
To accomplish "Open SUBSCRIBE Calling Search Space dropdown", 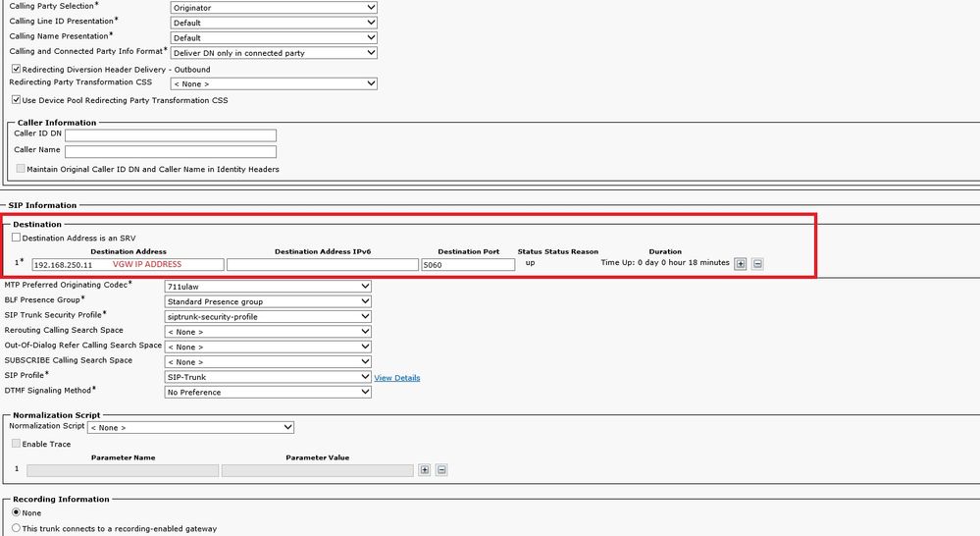I will point(268,361).
